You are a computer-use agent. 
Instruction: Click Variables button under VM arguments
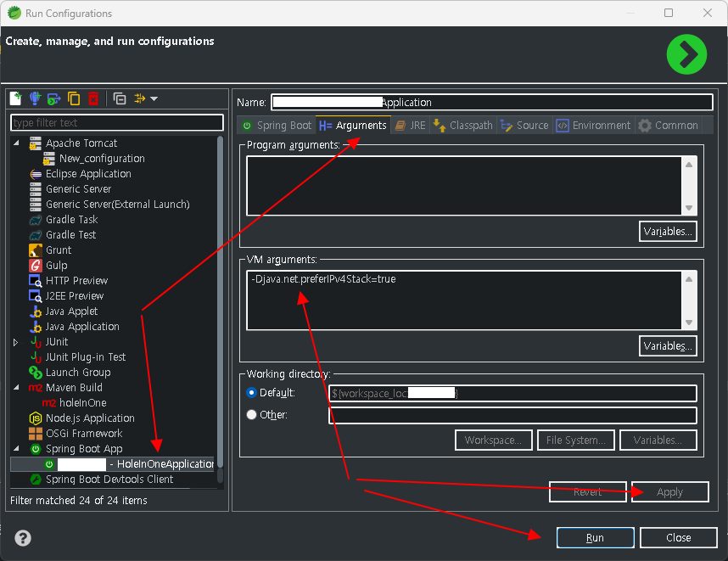click(x=668, y=346)
